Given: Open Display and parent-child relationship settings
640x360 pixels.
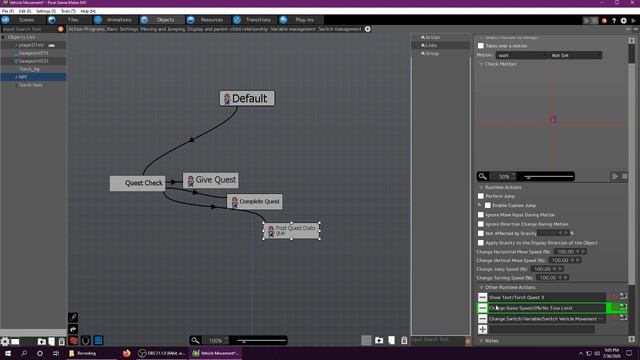Looking at the screenshot, I should pyautogui.click(x=228, y=29).
